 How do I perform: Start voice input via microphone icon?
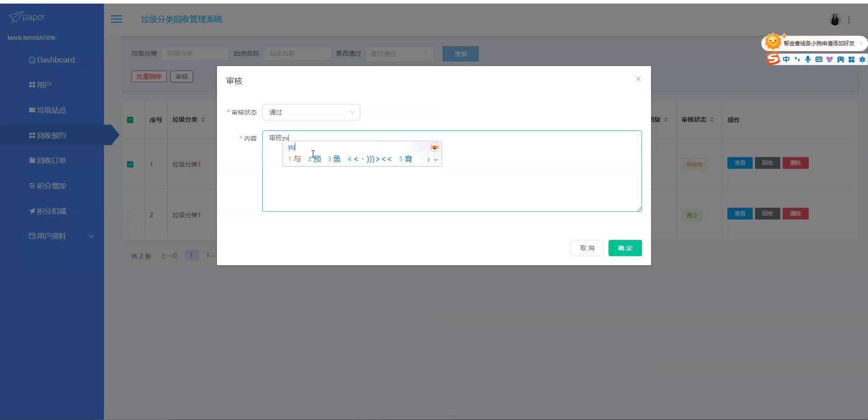point(808,59)
